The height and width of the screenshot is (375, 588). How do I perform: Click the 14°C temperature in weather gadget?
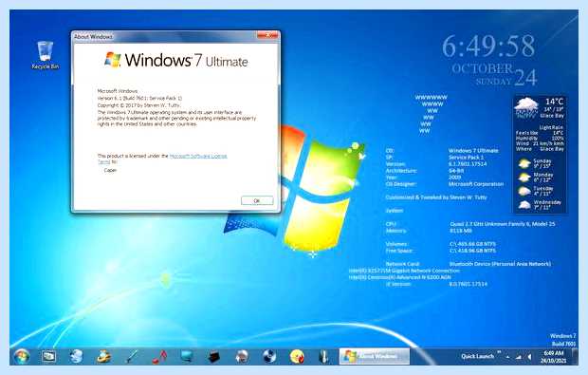(554, 102)
